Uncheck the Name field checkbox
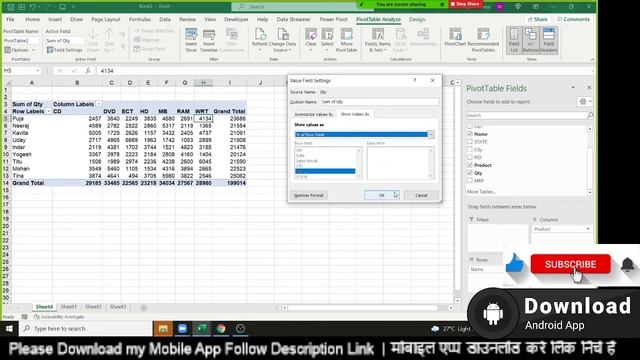640x360 pixels. [470, 134]
